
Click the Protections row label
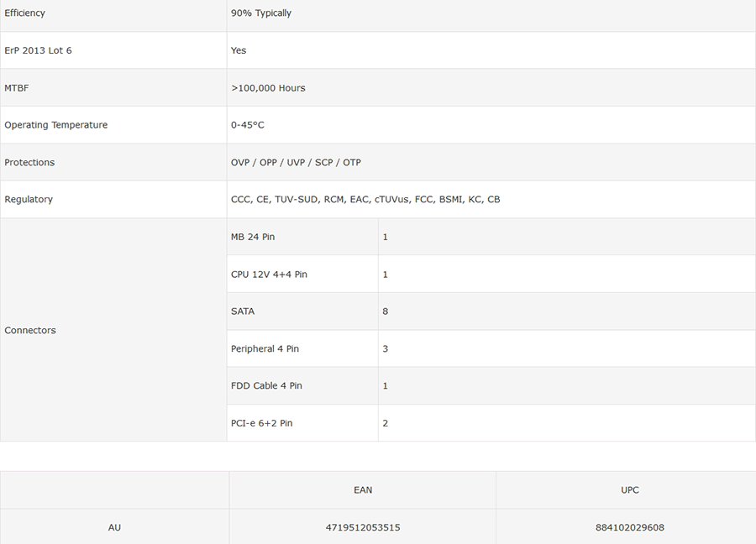(x=29, y=162)
